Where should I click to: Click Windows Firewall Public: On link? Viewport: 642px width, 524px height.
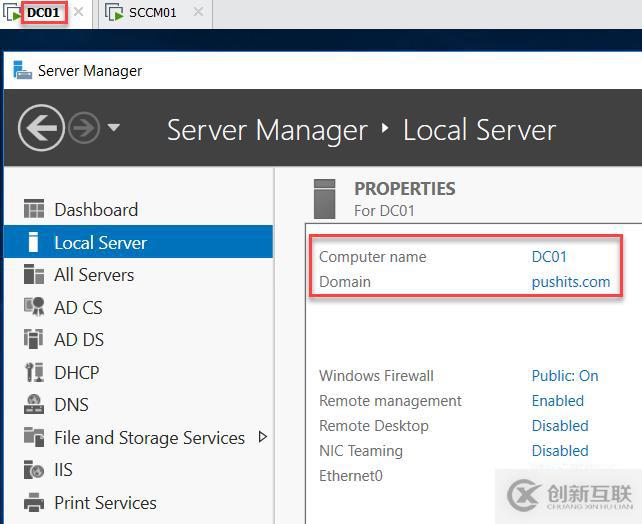[x=565, y=375]
